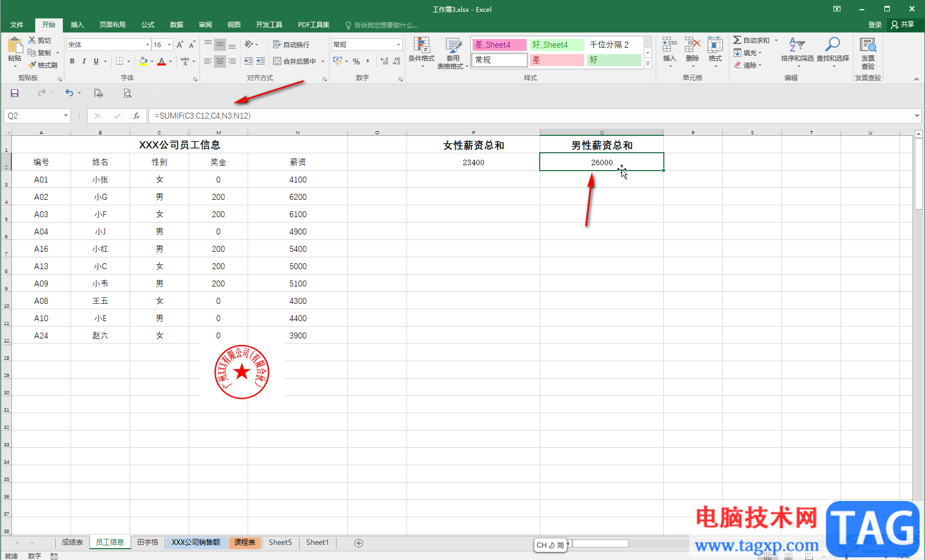The width and height of the screenshot is (925, 560).
Task: Open the number format dropdown (常规)
Action: (398, 44)
